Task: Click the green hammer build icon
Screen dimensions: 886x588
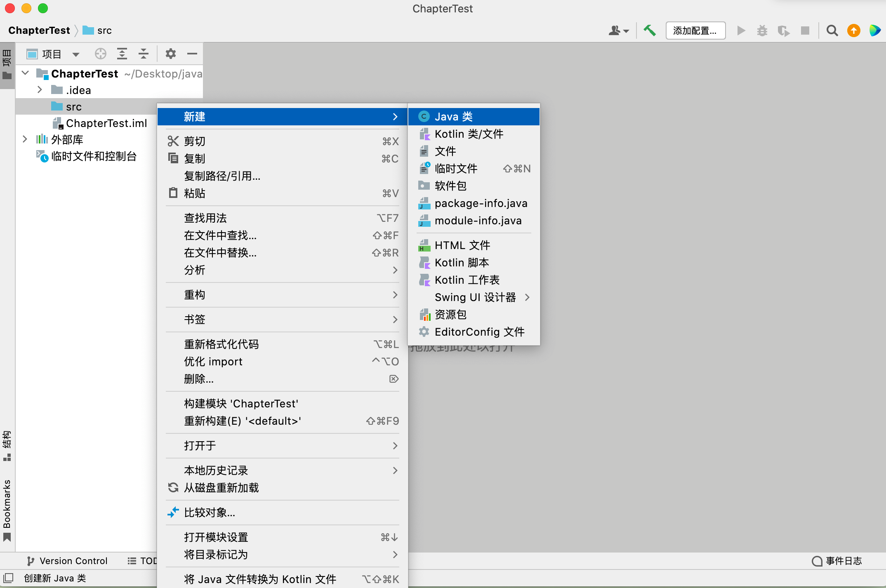Action: (650, 31)
